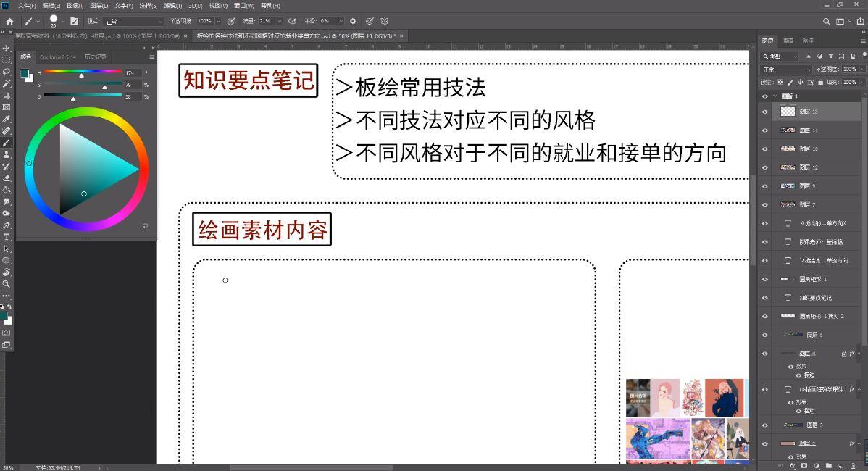Select the Pen tool
This screenshot has width=868, height=471.
click(x=6, y=225)
